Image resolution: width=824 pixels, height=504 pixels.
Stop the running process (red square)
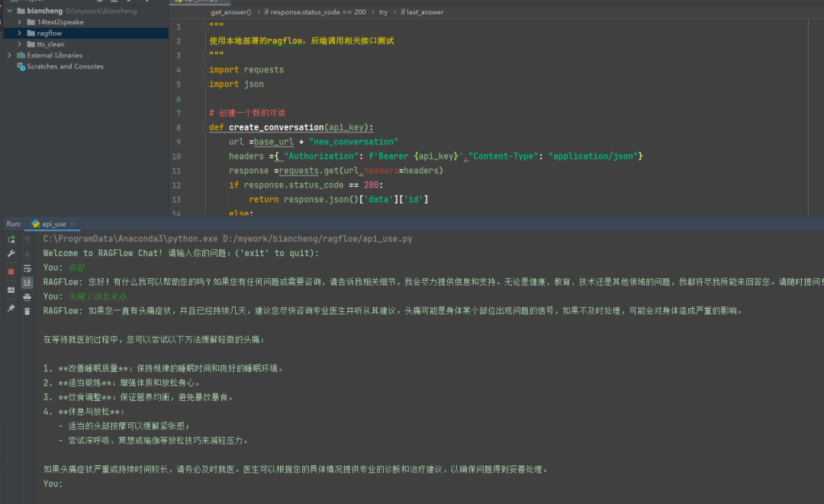[11, 271]
